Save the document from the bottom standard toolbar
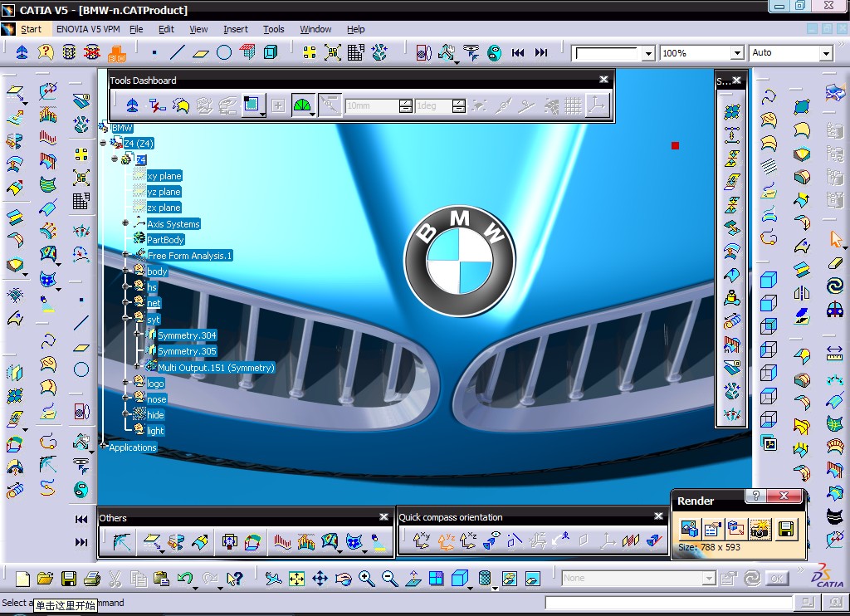The height and width of the screenshot is (616, 850). coord(69,579)
